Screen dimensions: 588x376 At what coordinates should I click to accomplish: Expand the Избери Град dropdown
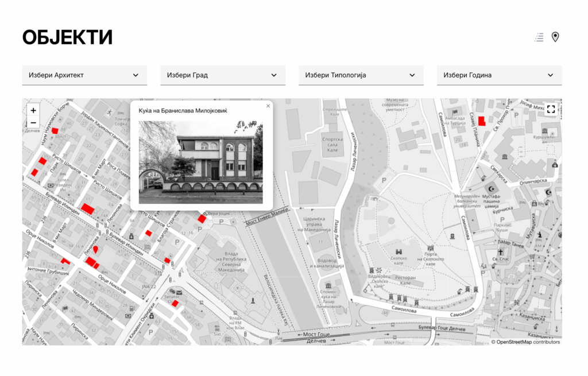(223, 75)
